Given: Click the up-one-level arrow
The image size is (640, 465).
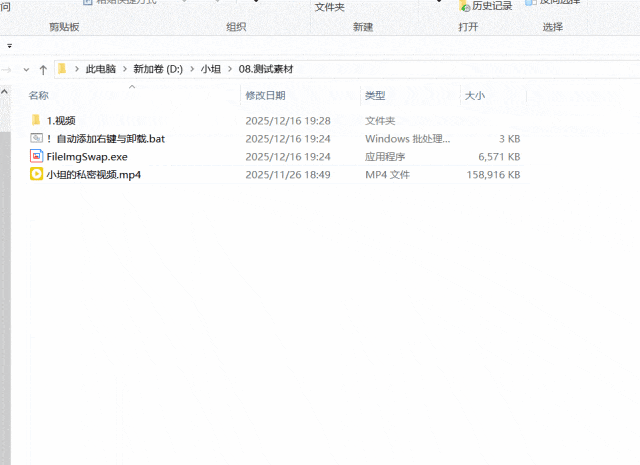Looking at the screenshot, I should point(43,69).
